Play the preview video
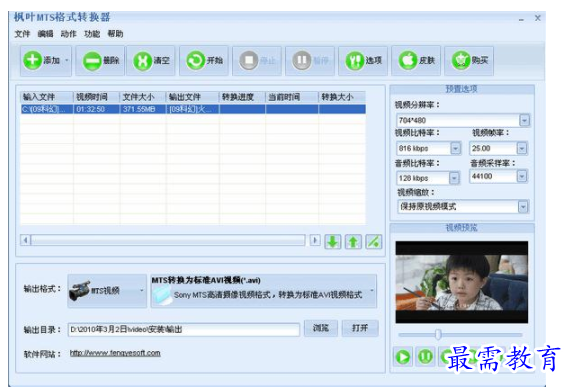 pyautogui.click(x=402, y=357)
